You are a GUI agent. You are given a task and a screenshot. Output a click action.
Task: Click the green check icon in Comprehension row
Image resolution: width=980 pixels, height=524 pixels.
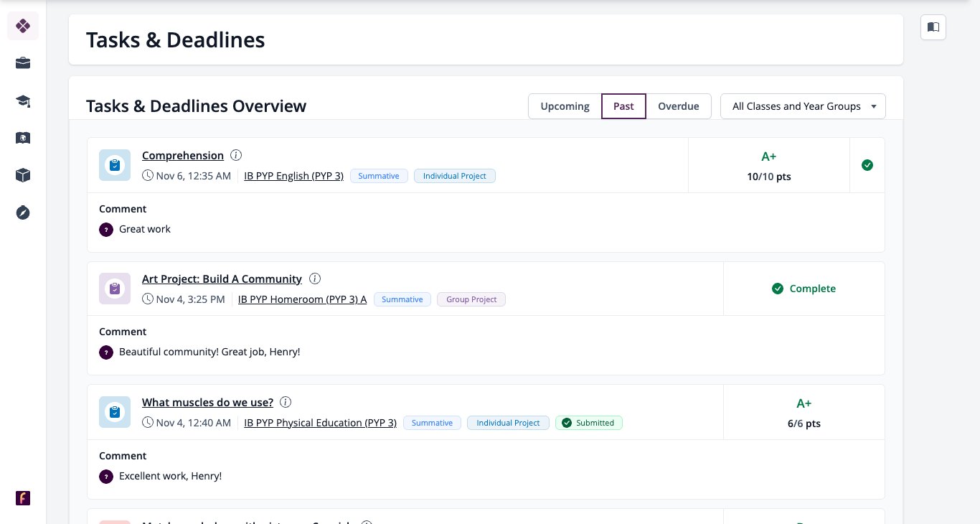pyautogui.click(x=867, y=165)
